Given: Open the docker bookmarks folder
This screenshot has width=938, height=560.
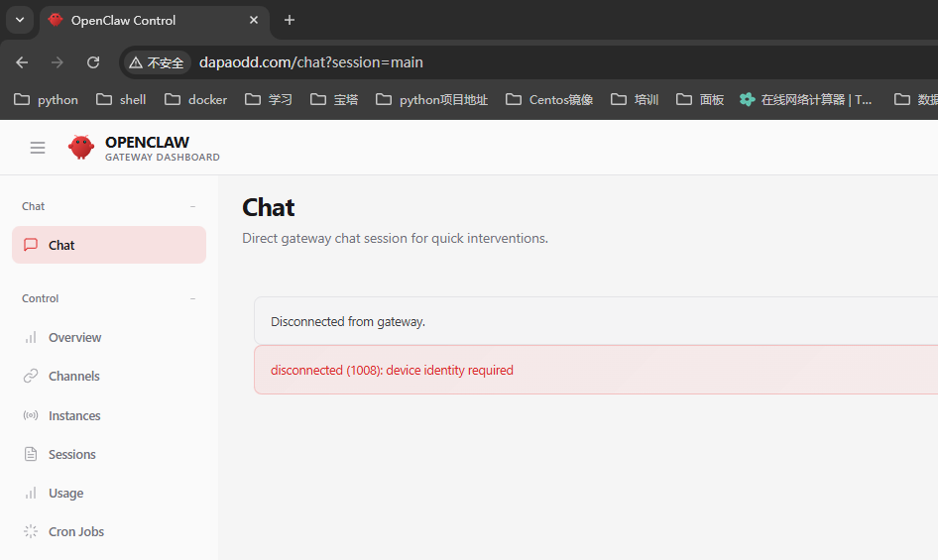Looking at the screenshot, I should pos(196,99).
